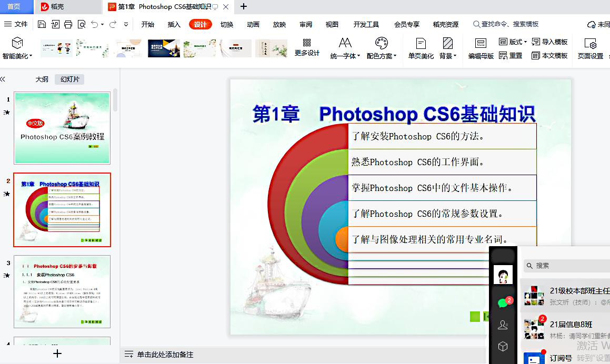Click the search magnifier in command box
This screenshot has height=364, width=610.
(x=476, y=25)
